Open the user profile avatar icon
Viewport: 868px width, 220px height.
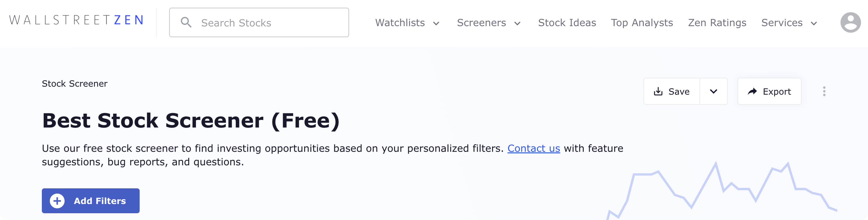850,22
